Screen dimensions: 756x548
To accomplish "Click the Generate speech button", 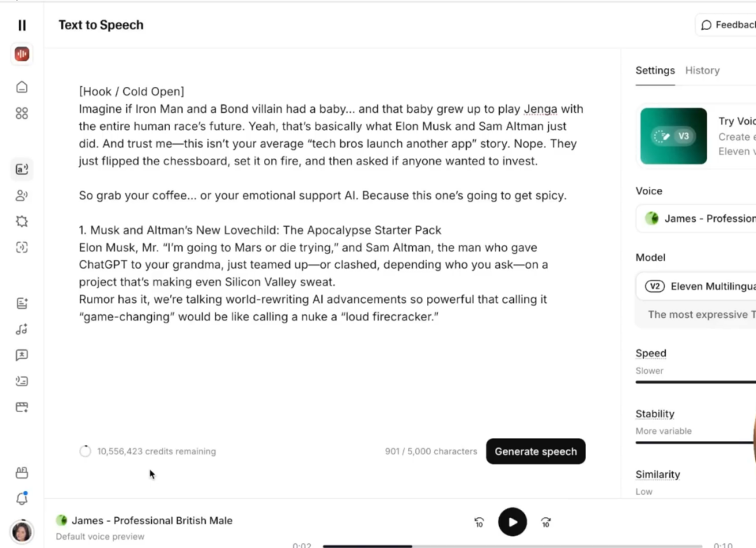I will click(535, 451).
